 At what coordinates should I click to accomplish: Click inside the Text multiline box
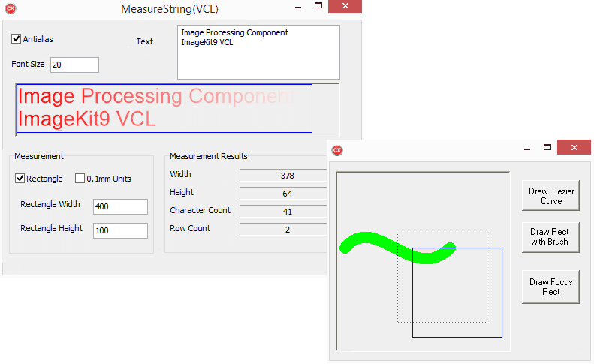pyautogui.click(x=258, y=53)
